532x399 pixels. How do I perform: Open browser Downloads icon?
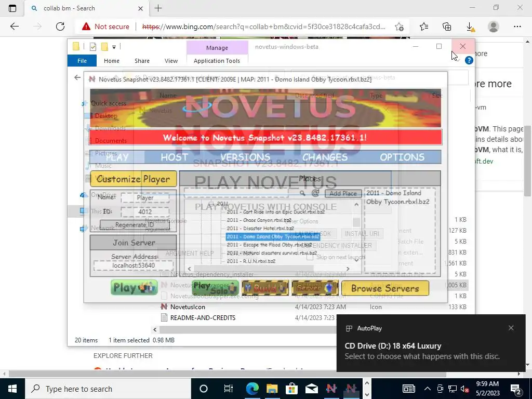(x=470, y=27)
